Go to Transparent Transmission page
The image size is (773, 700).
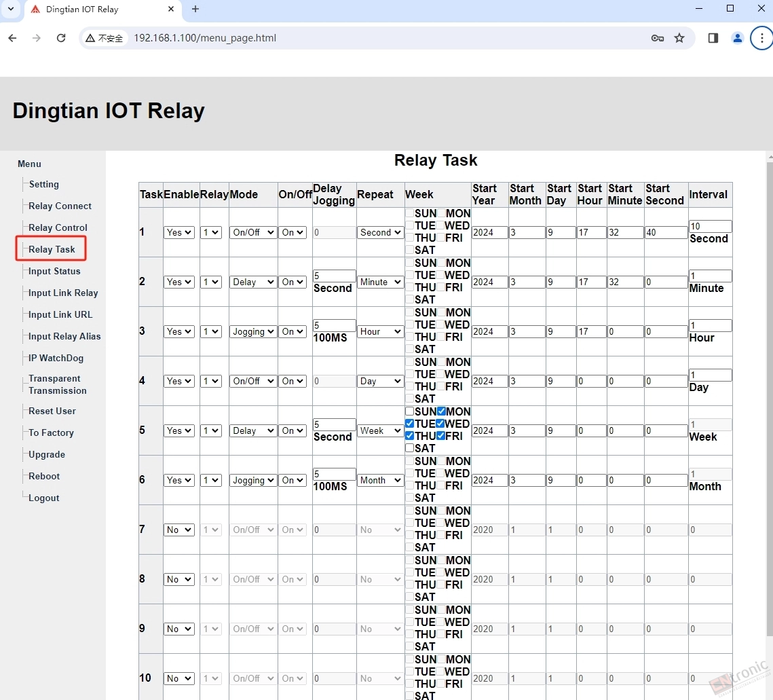pos(57,384)
